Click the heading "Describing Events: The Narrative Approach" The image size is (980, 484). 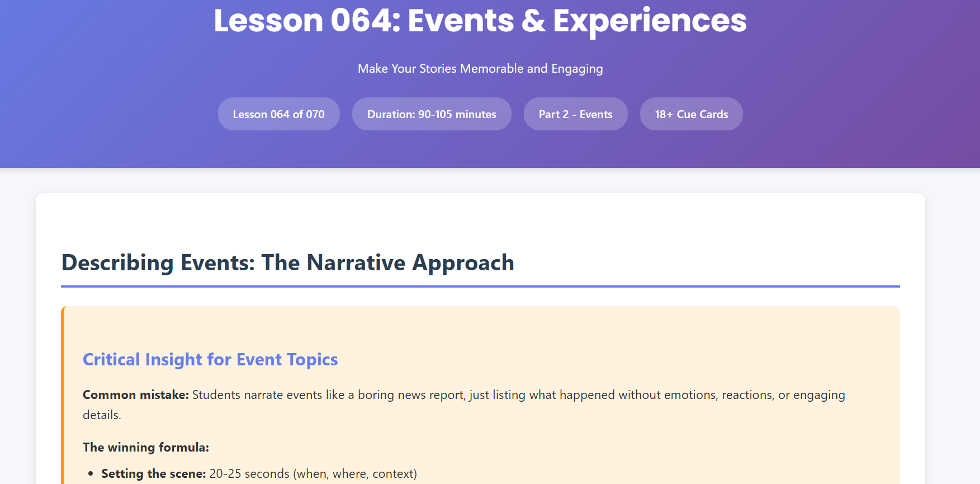(x=287, y=263)
